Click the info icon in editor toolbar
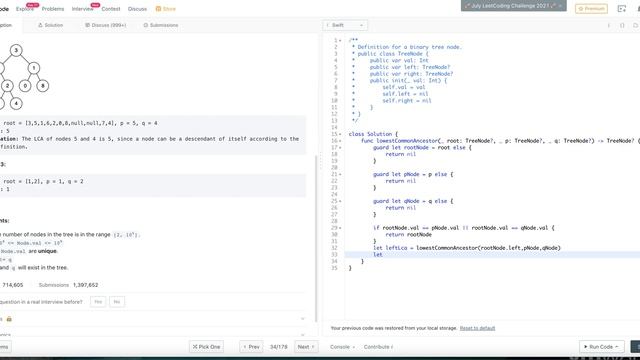This screenshot has height=360, width=640. coord(609,25)
